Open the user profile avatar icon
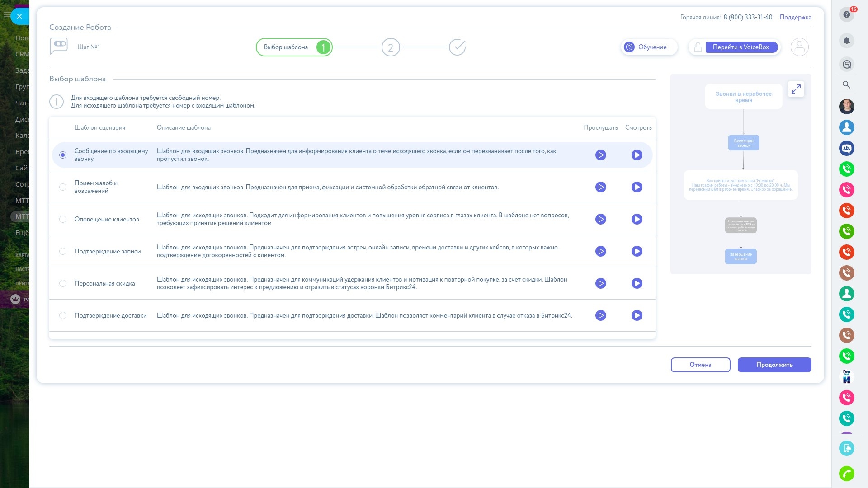This screenshot has width=868, height=488. 799,47
